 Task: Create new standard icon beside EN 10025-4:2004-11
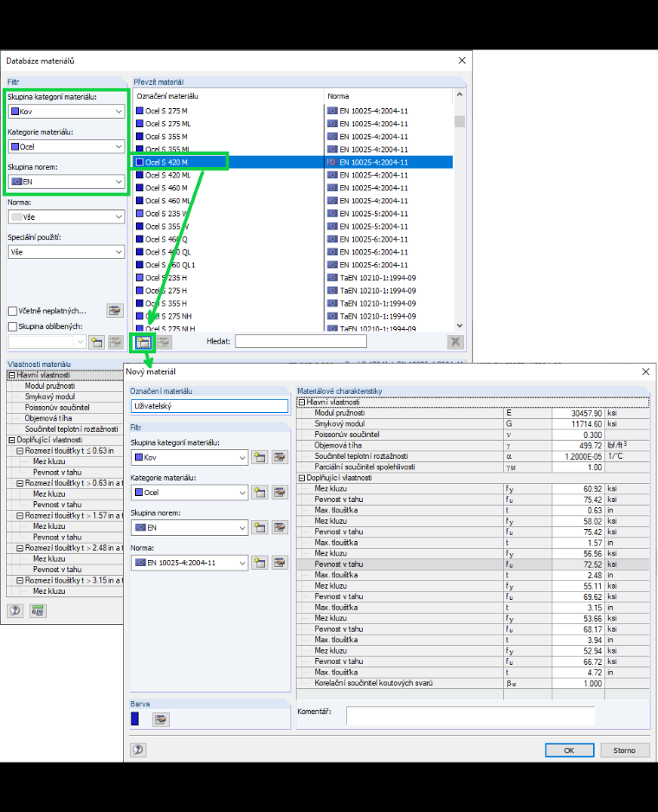(260, 563)
